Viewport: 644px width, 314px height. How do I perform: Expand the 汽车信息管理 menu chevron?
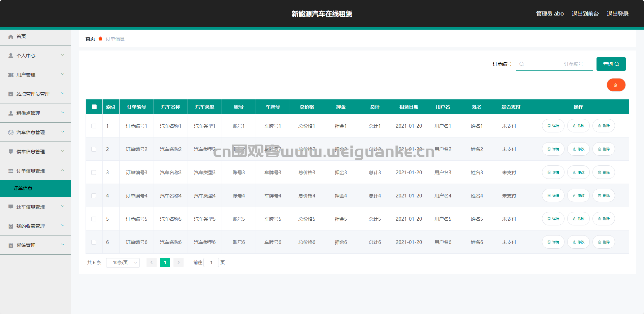[63, 132]
